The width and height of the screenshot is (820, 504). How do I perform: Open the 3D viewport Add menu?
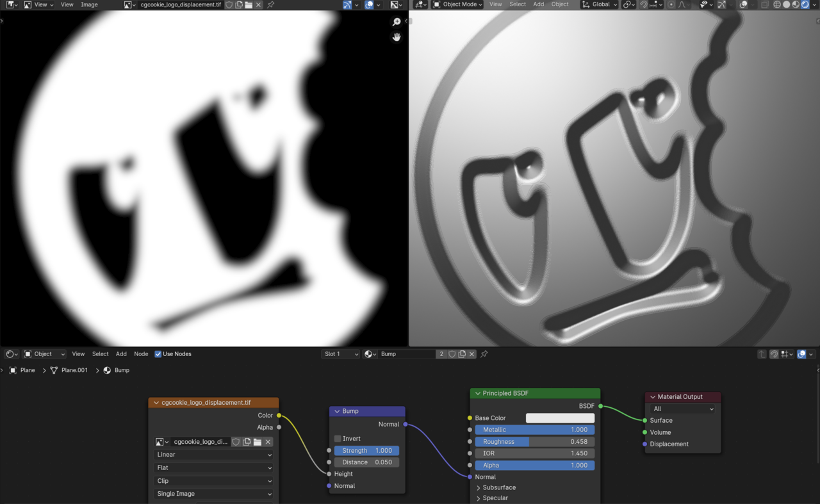pyautogui.click(x=539, y=4)
